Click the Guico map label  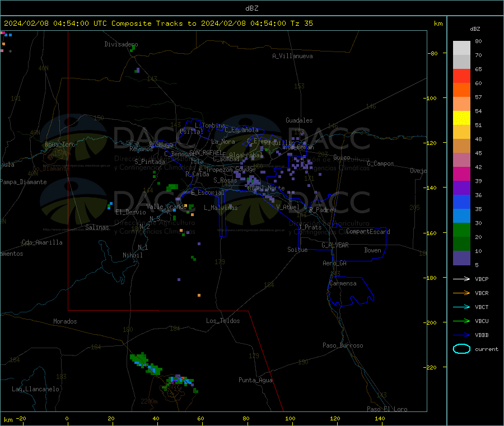[x=342, y=157]
